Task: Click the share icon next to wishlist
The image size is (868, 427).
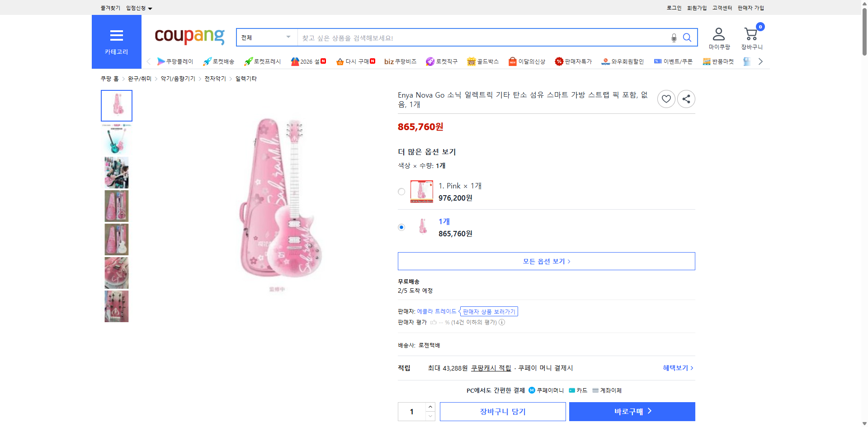Action: point(686,99)
